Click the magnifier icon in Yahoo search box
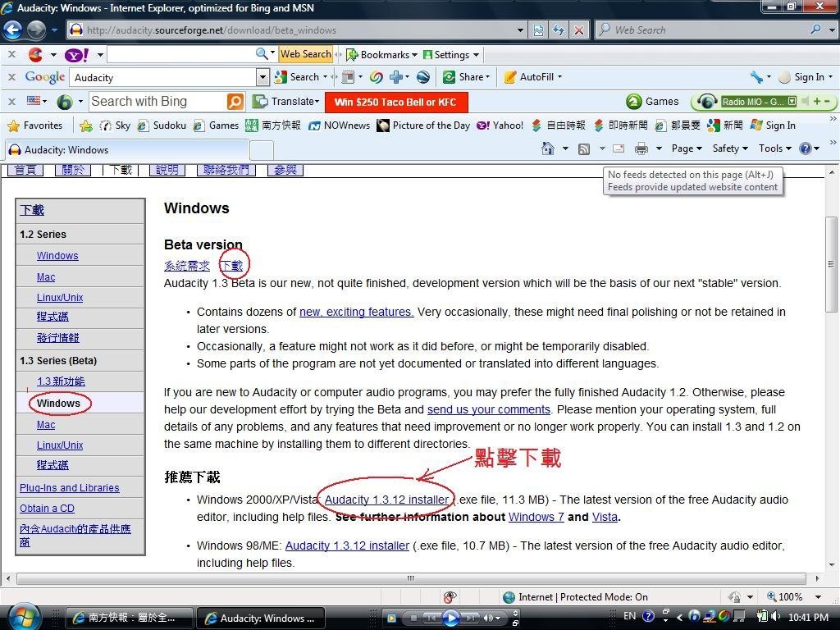The width and height of the screenshot is (840, 630). [262, 53]
